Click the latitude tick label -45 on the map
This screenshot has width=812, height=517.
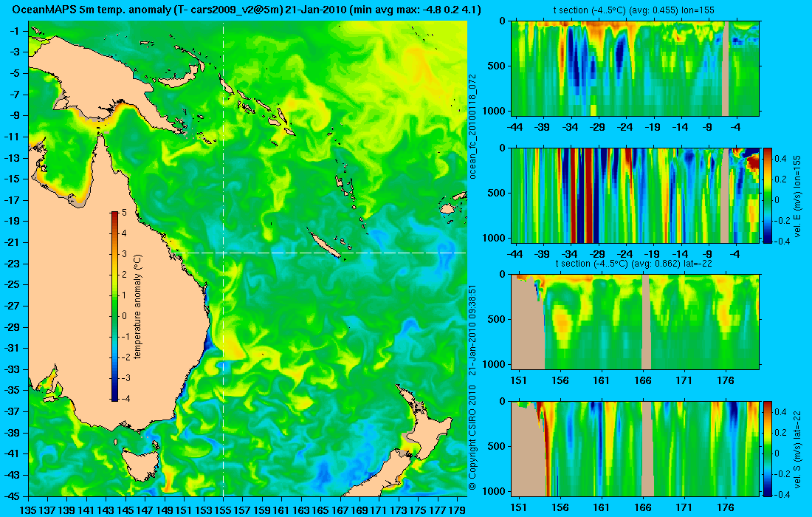coord(11,496)
